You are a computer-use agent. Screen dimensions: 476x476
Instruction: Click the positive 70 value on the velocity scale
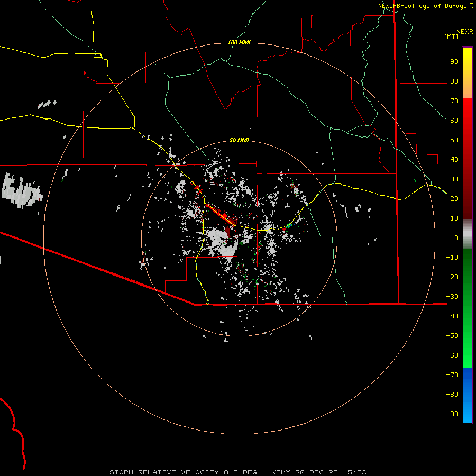point(454,101)
